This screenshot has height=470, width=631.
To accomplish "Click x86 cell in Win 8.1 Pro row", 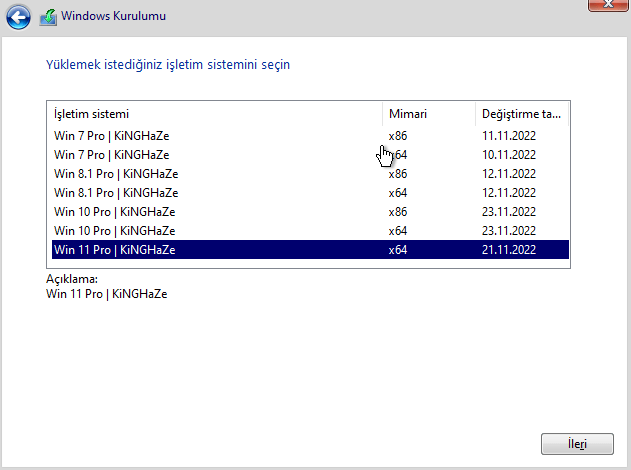I will pos(398,174).
